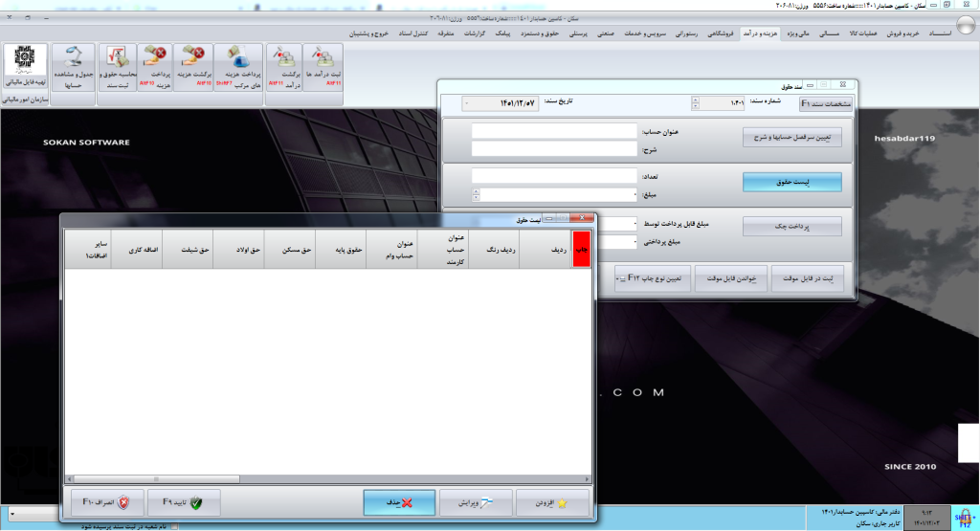Click the تایید F9 confirm button
The image size is (980, 531).
[x=183, y=502]
